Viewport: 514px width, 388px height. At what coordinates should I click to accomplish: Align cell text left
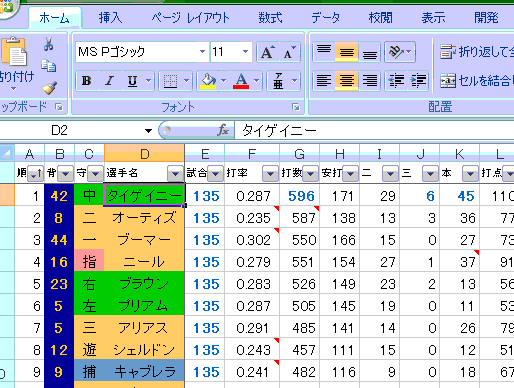click(324, 81)
